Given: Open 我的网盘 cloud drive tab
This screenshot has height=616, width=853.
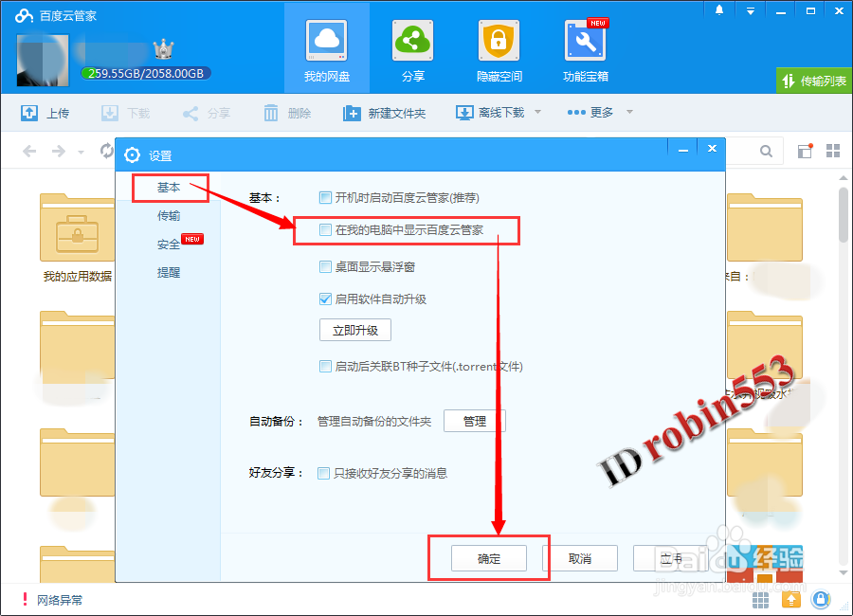Looking at the screenshot, I should click(x=326, y=50).
